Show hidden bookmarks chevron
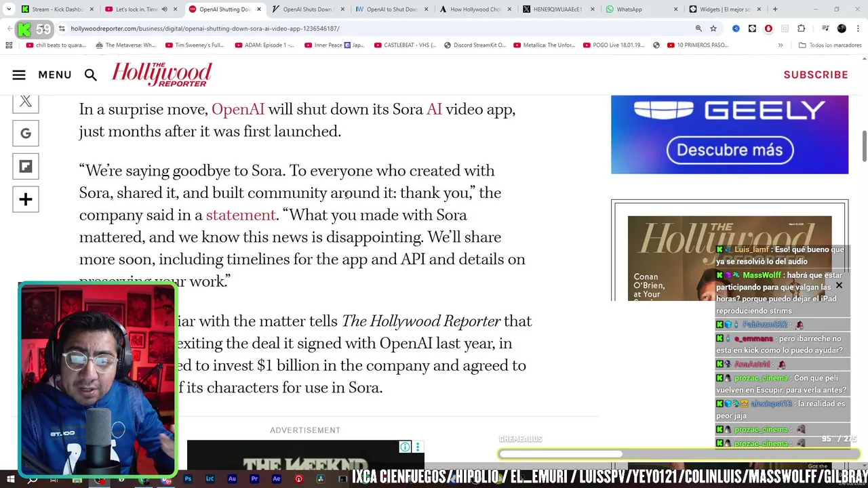This screenshot has width=868, height=488. (781, 45)
